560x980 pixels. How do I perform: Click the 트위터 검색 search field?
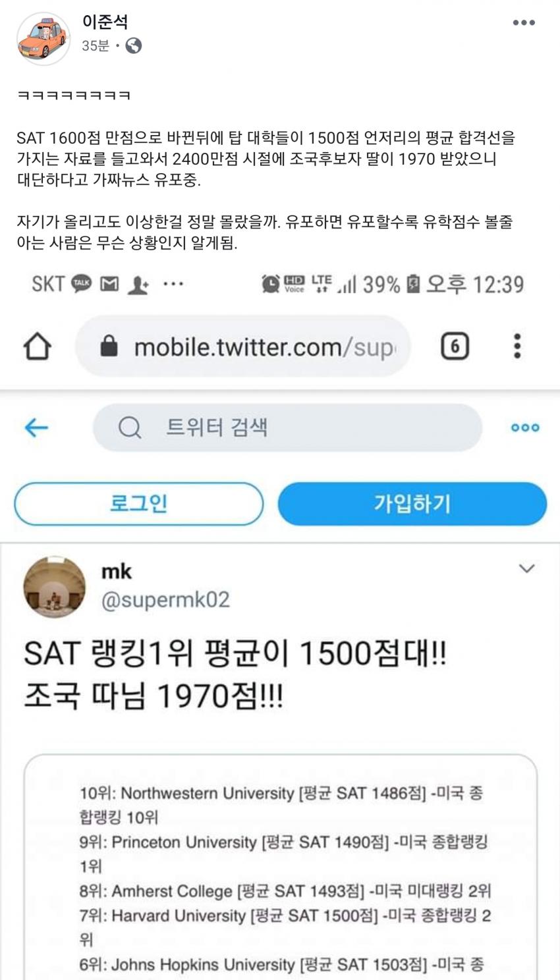coord(287,427)
